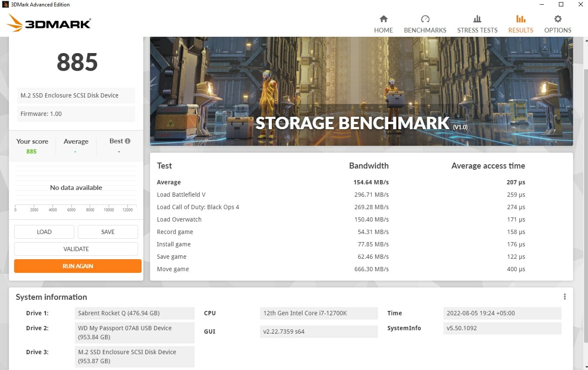
Task: Click the Firmware: 1.00 field
Action: pyautogui.click(x=76, y=114)
